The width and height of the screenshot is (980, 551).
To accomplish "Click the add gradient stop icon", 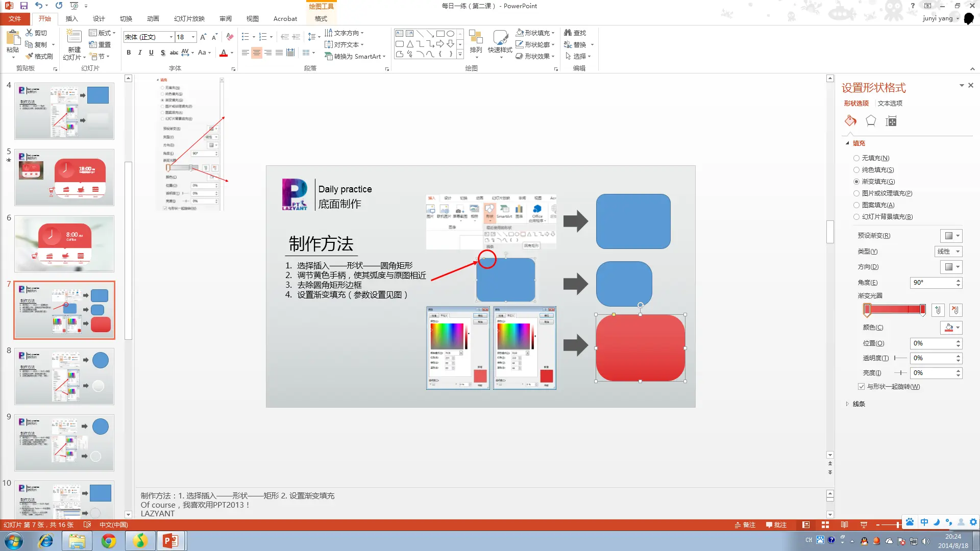I will click(x=938, y=310).
